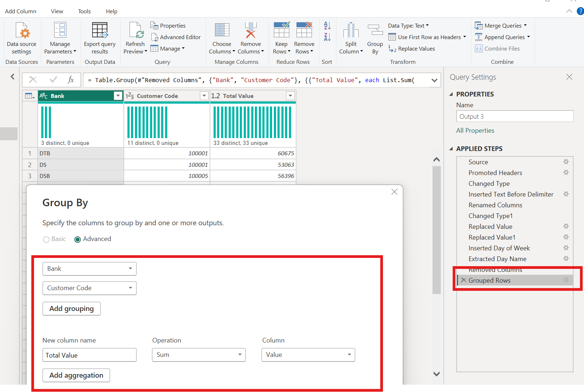Image resolution: width=584 pixels, height=392 pixels.
Task: Click Replace Values
Action: 412,49
